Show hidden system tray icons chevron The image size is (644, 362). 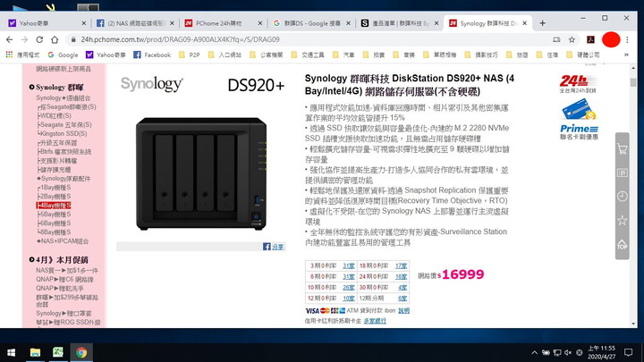click(x=534, y=352)
